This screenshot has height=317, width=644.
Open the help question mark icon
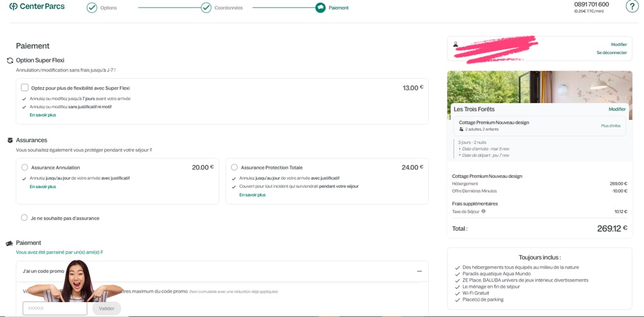pyautogui.click(x=632, y=6)
